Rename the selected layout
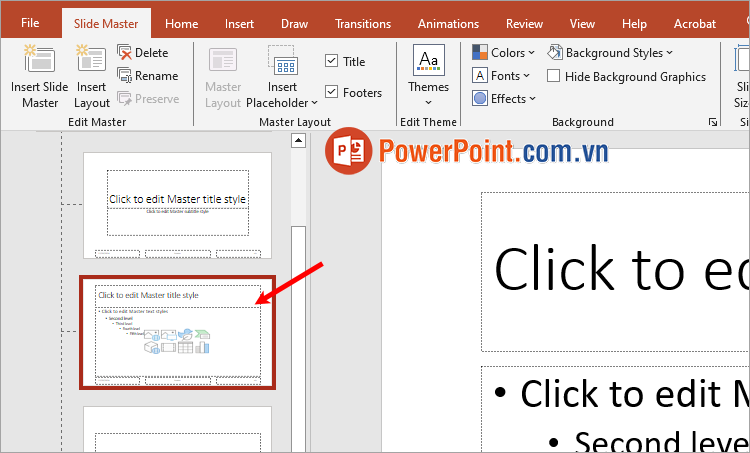Screen dimensions: 750x453 (148, 76)
